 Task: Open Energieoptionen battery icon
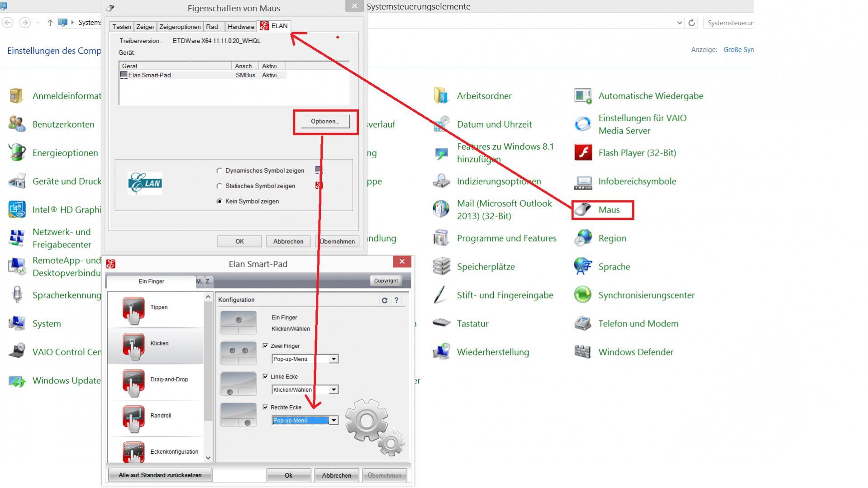click(16, 153)
